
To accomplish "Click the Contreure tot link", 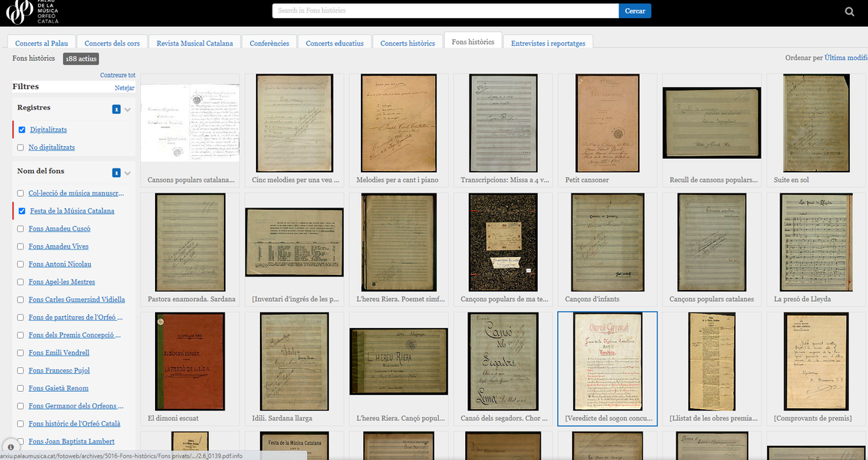I will coord(118,75).
